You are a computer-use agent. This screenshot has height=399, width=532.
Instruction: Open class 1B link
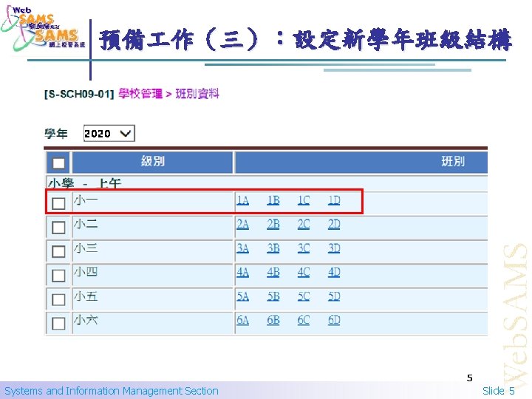273,200
